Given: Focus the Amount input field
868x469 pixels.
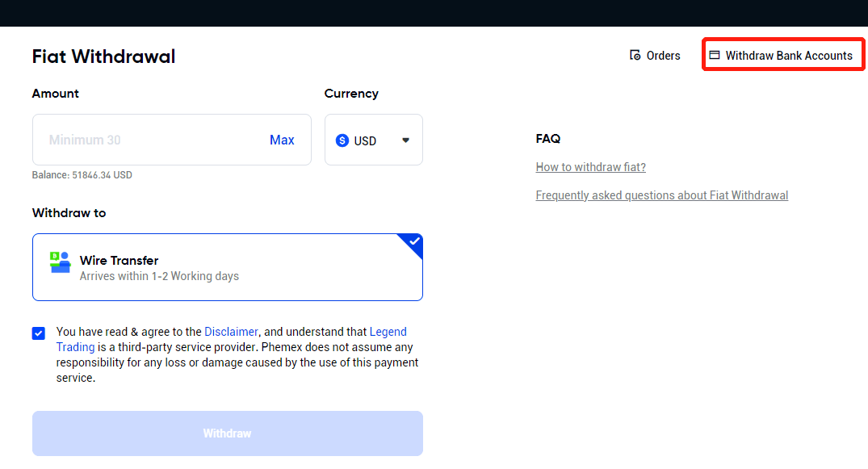Looking at the screenshot, I should point(149,140).
